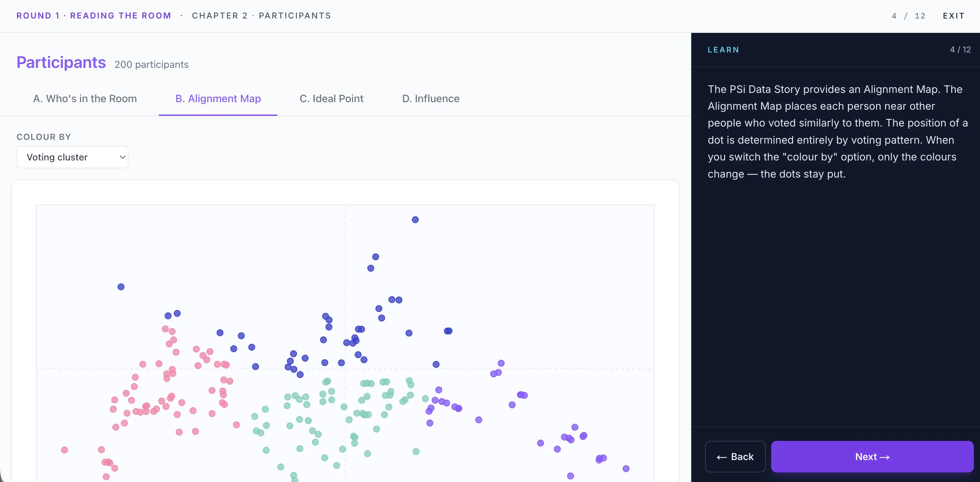Click the Participants heading
The image size is (980, 482).
61,62
